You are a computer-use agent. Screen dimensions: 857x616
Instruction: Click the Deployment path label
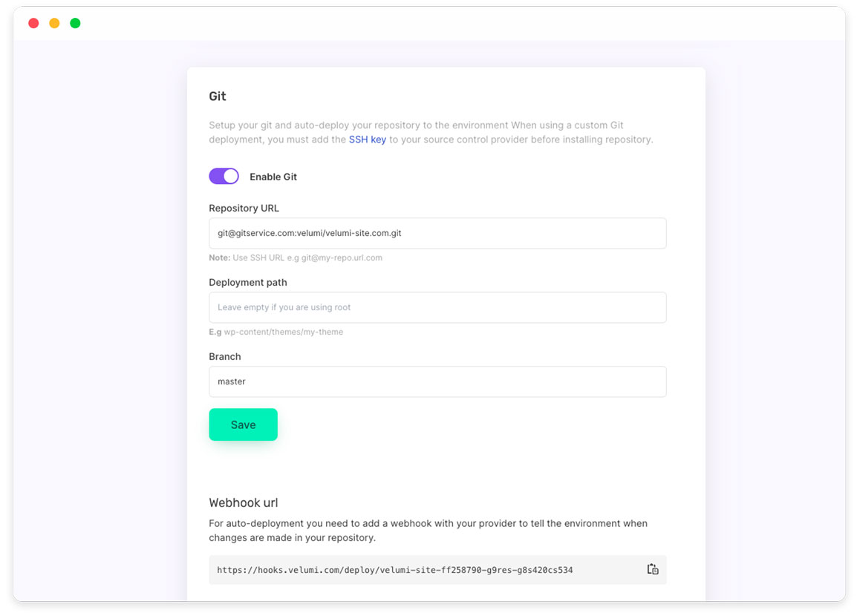(247, 282)
